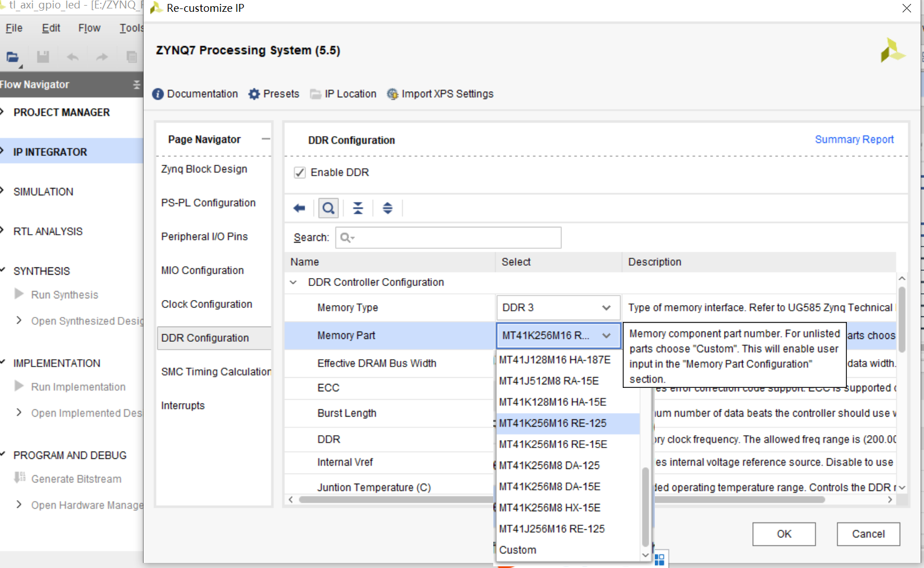This screenshot has width=924, height=568.
Task: Expand all configuration rows with the expand icon
Action: [387, 208]
